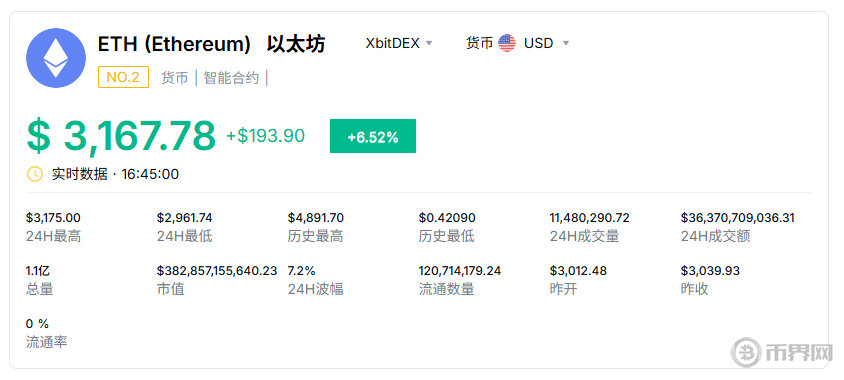The width and height of the screenshot is (844, 380).
Task: Click the Ethereum diamond logo icon
Action: click(x=56, y=58)
